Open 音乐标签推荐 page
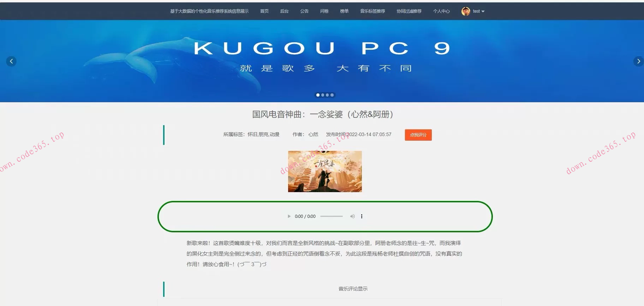This screenshot has width=644, height=306. click(372, 11)
